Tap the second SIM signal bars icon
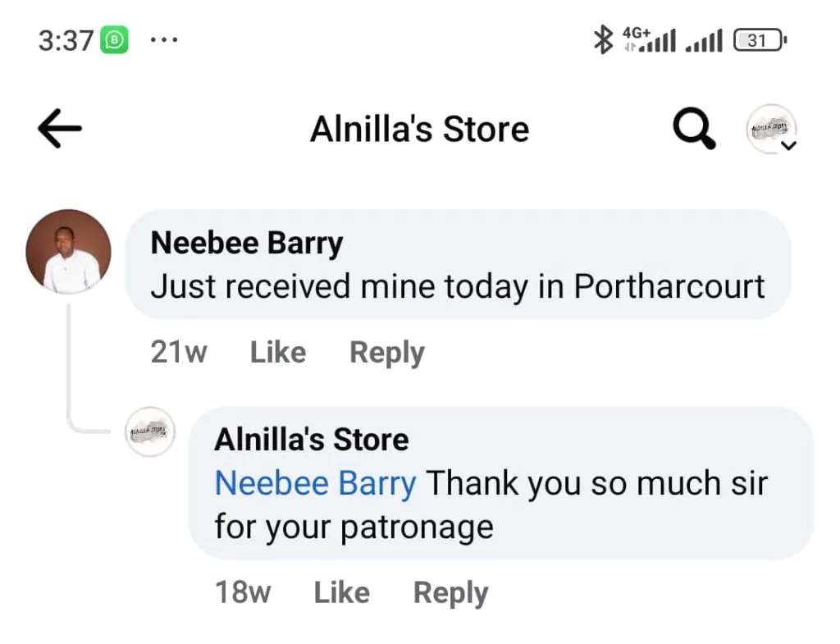840x644 pixels. click(x=704, y=41)
